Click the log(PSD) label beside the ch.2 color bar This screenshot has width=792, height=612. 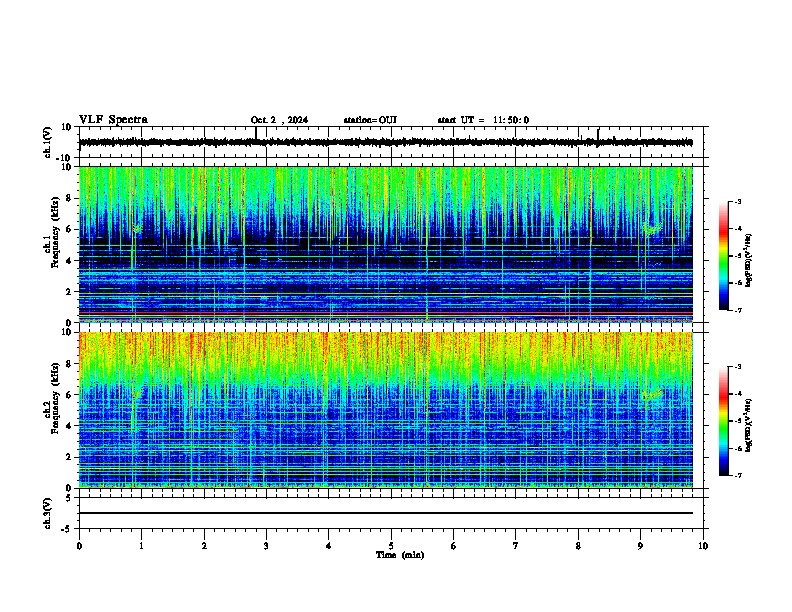click(x=748, y=426)
